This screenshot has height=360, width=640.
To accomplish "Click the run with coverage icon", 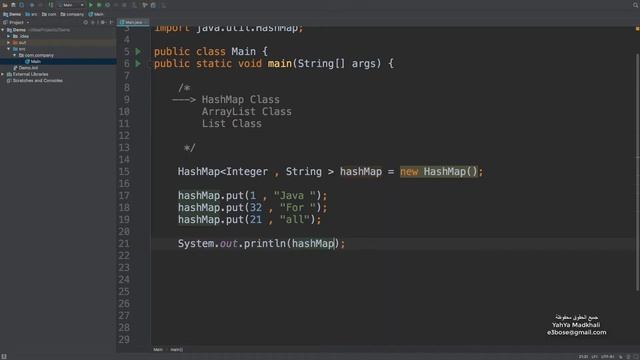I will tap(107, 5).
